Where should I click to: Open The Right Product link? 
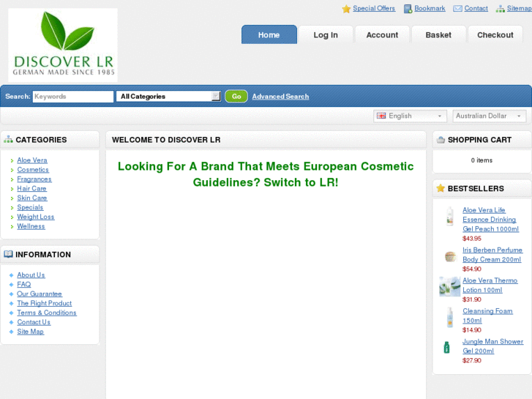[x=45, y=303]
